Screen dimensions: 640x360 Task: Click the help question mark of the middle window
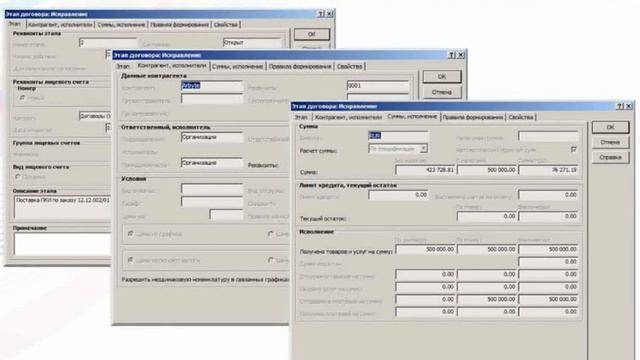pos(452,55)
